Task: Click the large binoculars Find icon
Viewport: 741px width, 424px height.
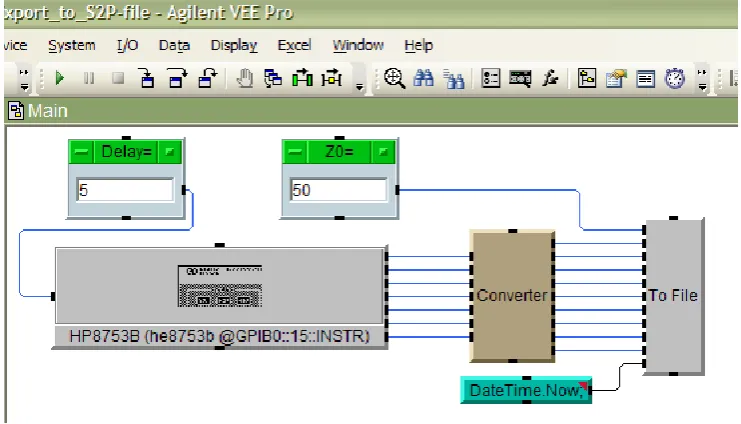Action: [x=423, y=78]
